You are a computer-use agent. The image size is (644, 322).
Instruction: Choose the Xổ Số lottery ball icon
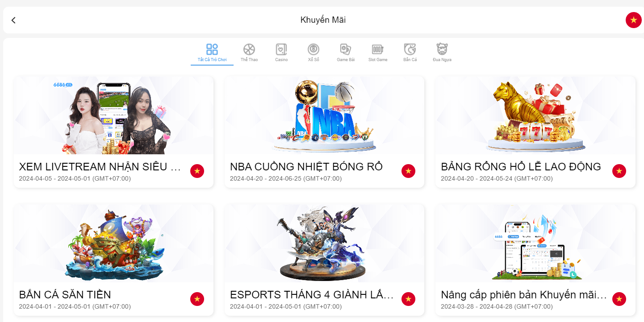point(314,49)
